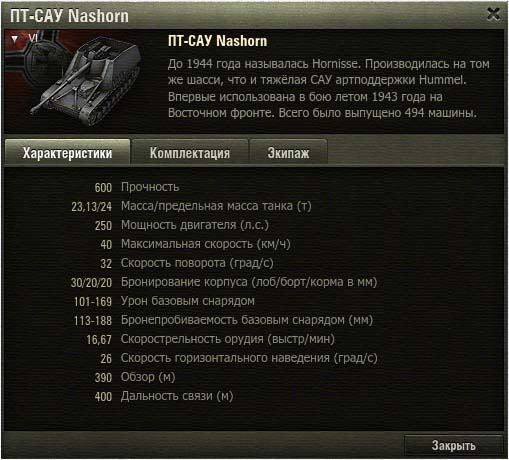The width and height of the screenshot is (509, 460).
Task: Click the Обзор (м) stat row
Action: pos(135,377)
